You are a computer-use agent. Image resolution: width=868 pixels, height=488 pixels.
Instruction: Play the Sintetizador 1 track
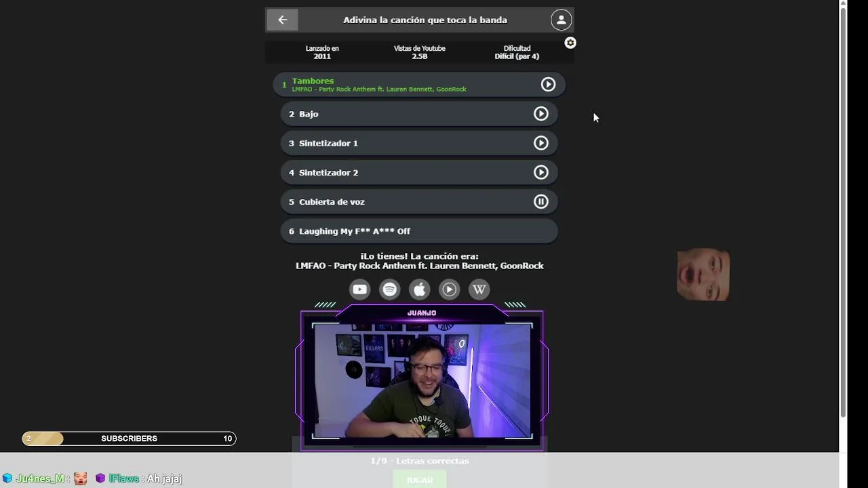click(540, 143)
